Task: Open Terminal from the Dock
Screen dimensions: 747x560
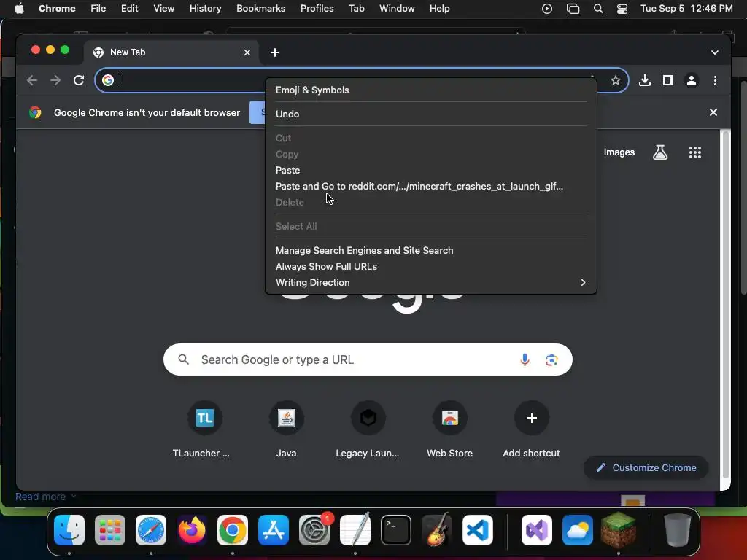Action: point(396,530)
